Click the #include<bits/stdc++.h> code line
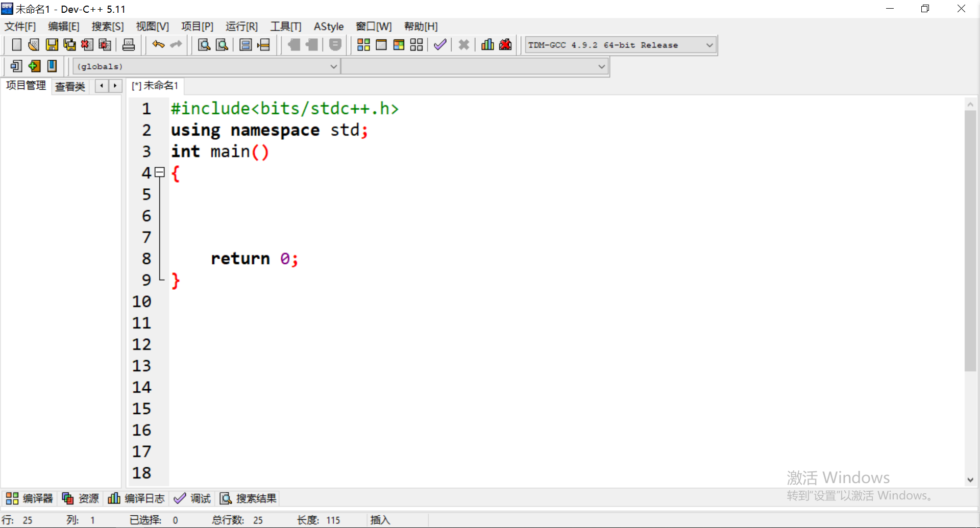Screen dimensions: 980x528 pos(285,109)
